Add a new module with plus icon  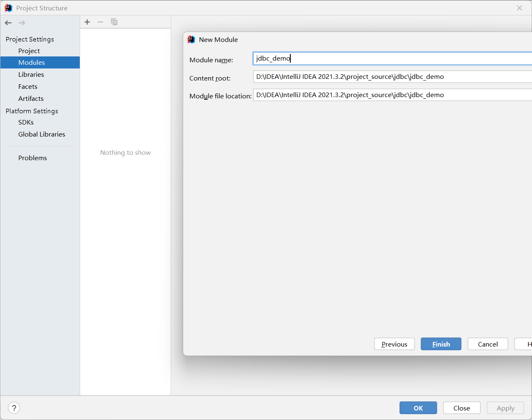(x=87, y=22)
